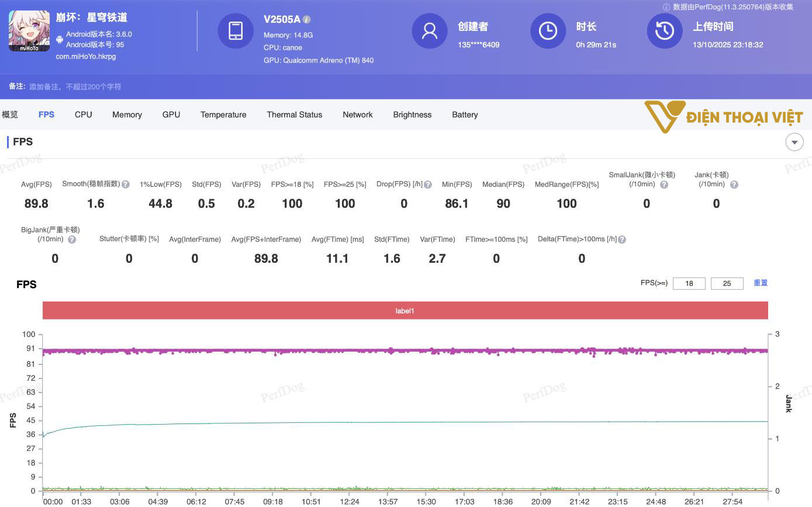The height and width of the screenshot is (507, 812).
Task: Open the Battery tab
Action: tap(465, 114)
